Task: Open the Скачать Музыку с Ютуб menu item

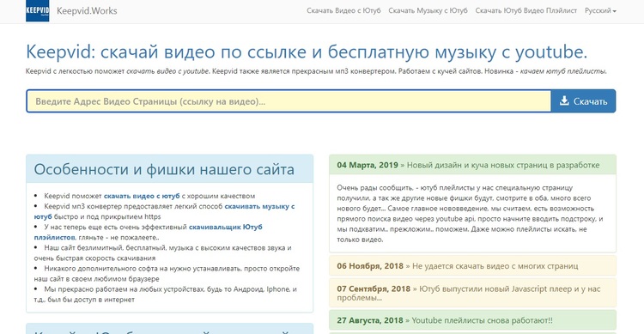Action: pyautogui.click(x=428, y=10)
